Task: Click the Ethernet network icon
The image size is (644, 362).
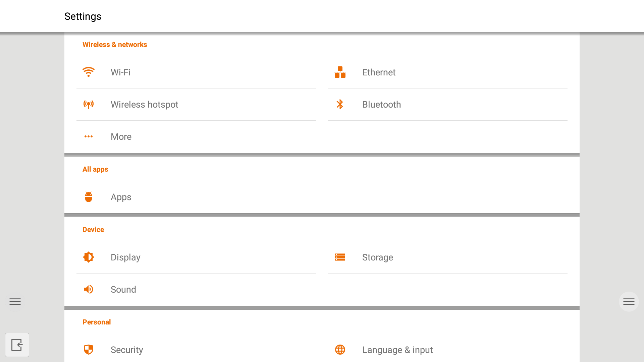Action: (x=340, y=72)
